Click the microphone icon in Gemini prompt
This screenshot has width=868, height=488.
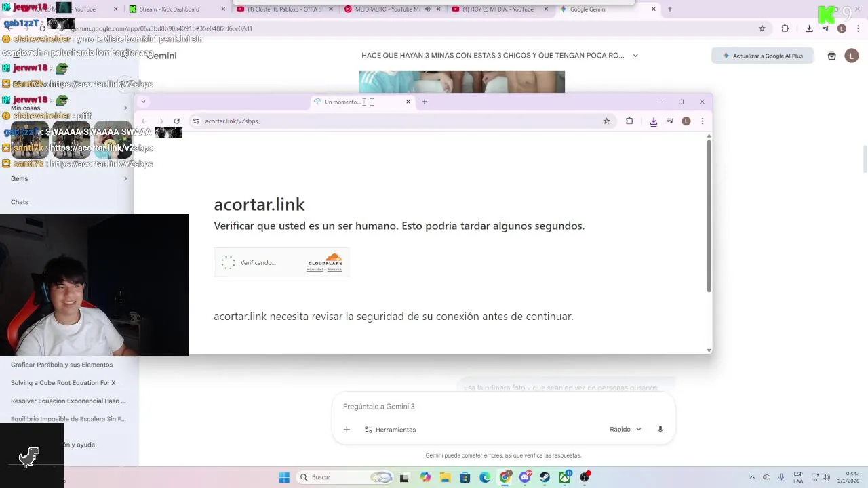(x=660, y=430)
